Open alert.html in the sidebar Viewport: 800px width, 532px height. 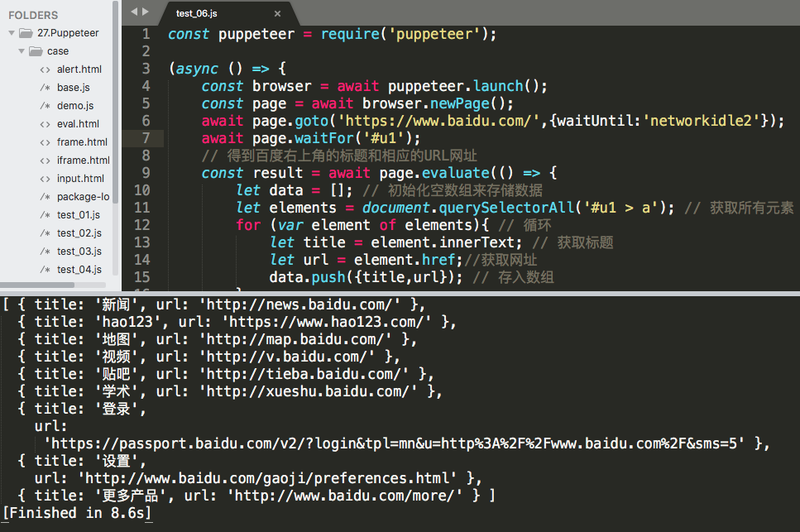click(x=79, y=69)
